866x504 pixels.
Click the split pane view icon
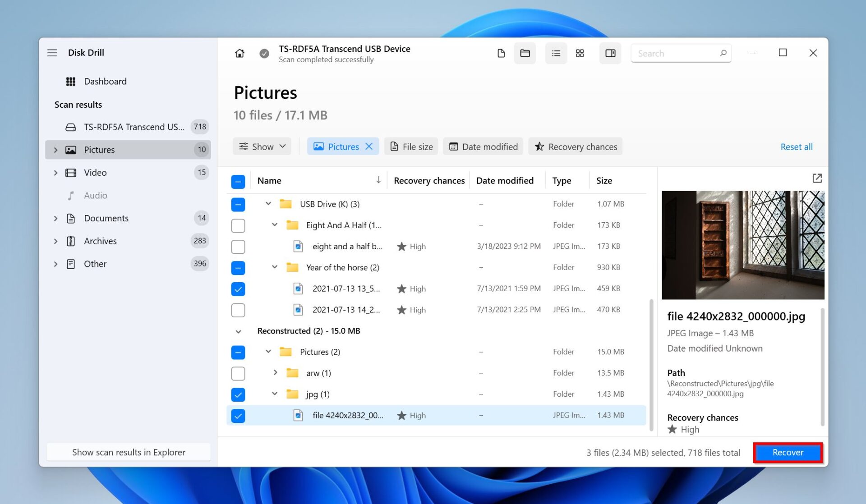(x=610, y=53)
